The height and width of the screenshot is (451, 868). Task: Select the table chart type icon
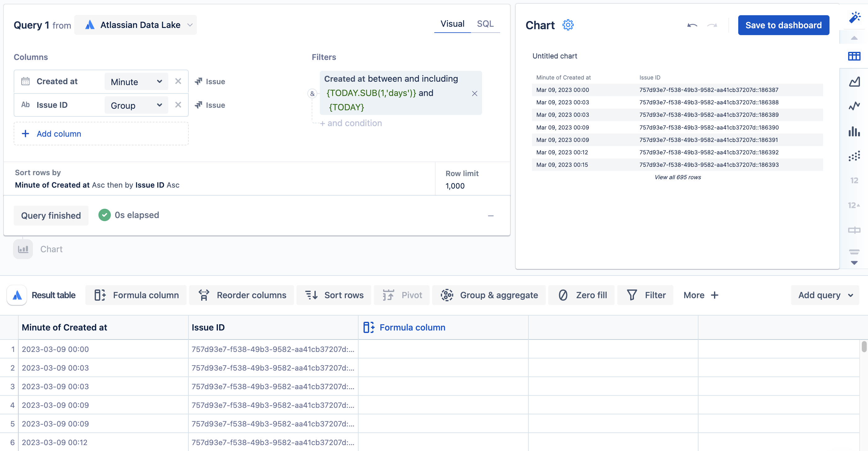click(854, 56)
